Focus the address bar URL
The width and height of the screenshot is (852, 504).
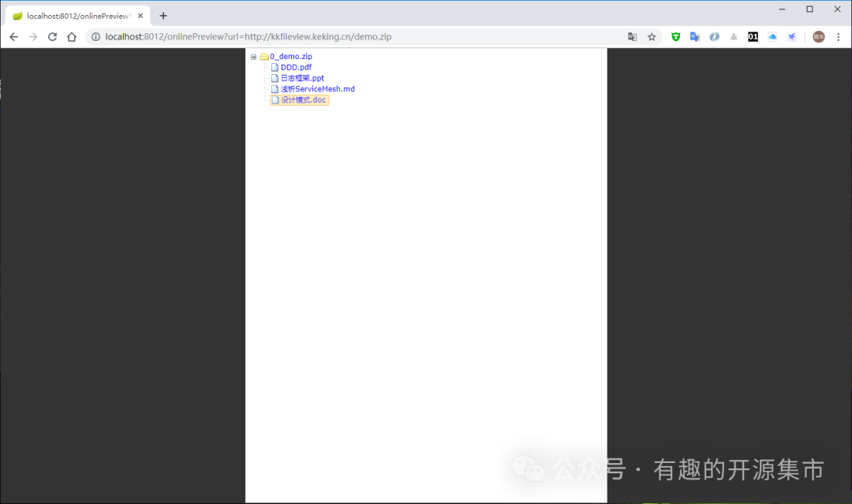coord(248,37)
